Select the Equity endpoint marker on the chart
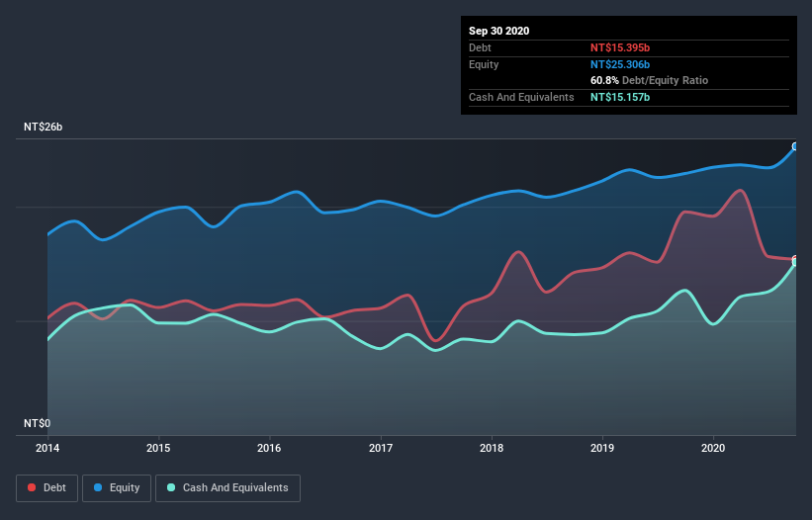The width and height of the screenshot is (812, 520). click(x=795, y=147)
